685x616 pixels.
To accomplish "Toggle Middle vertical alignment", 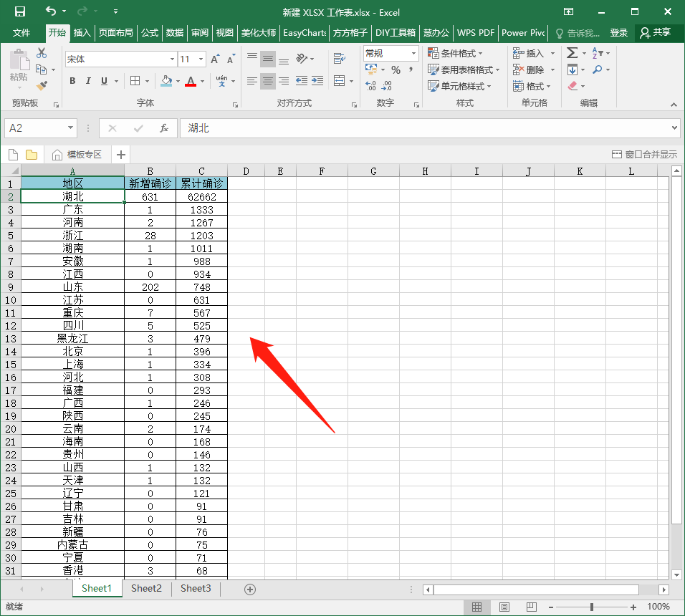I will coord(268,59).
